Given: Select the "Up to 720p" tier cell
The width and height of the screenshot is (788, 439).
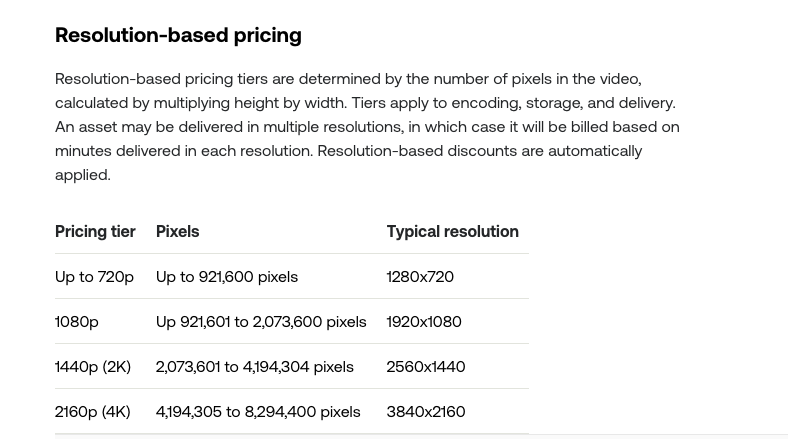Looking at the screenshot, I should point(94,276).
